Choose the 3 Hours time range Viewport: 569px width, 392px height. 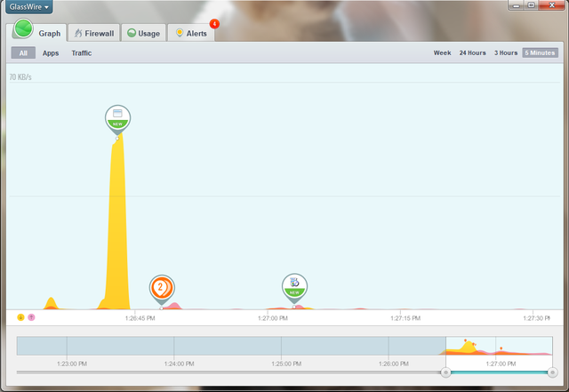[507, 53]
